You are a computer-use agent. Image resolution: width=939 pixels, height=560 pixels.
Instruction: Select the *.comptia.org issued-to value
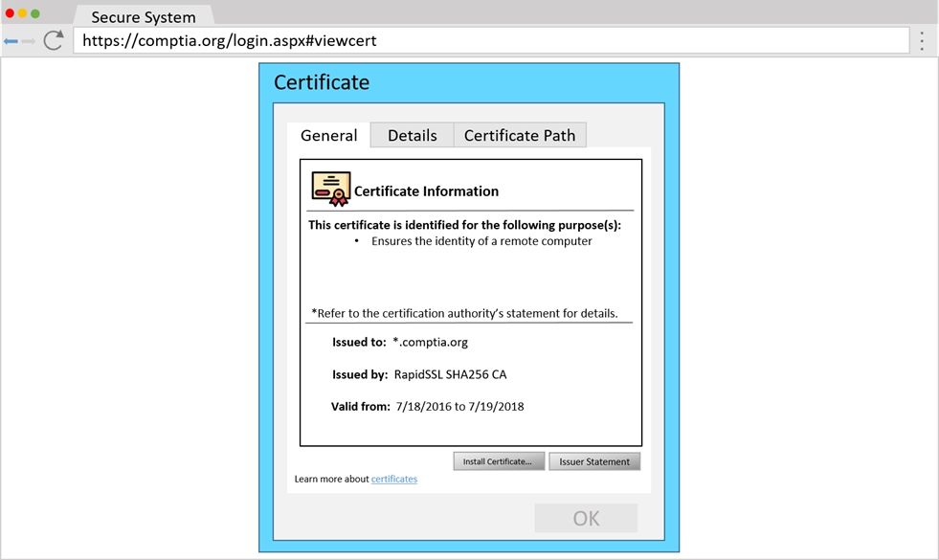pos(430,342)
